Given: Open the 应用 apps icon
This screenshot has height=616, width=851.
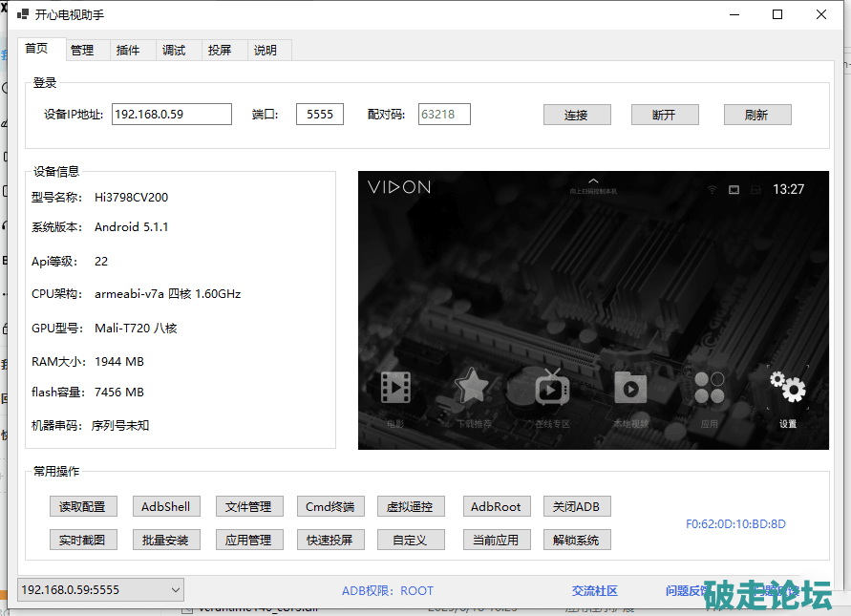Looking at the screenshot, I should (710, 388).
